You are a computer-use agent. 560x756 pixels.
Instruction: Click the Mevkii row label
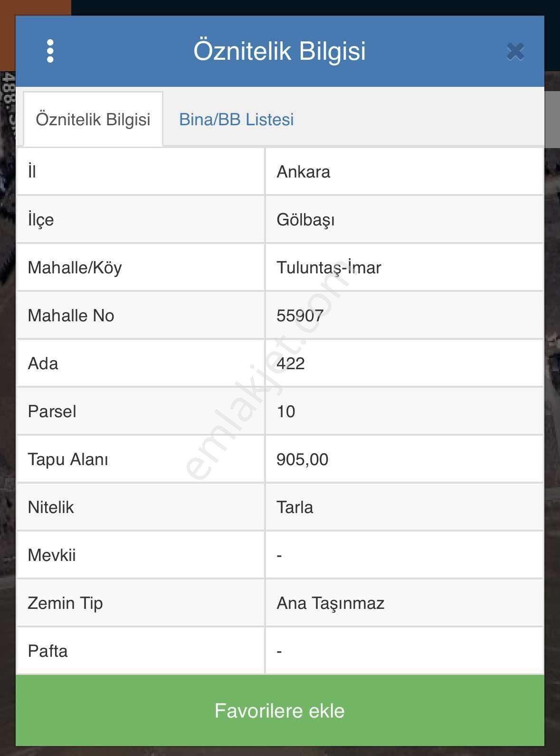tap(52, 555)
